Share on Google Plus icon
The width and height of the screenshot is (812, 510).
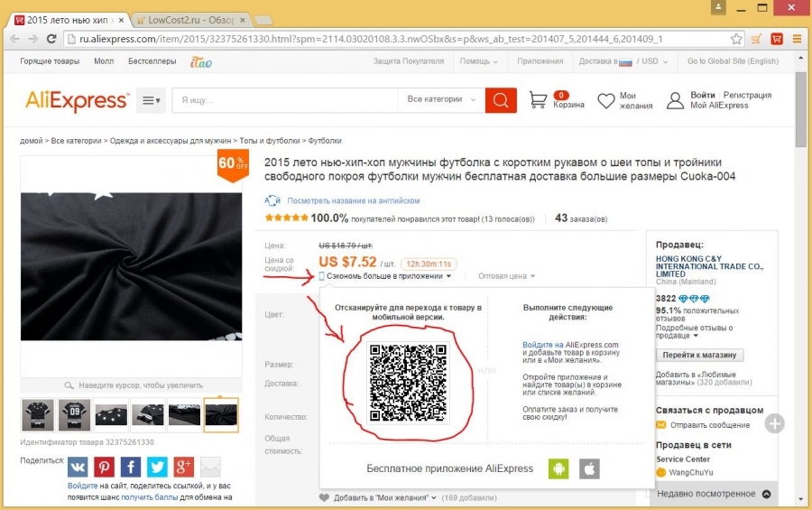click(183, 467)
